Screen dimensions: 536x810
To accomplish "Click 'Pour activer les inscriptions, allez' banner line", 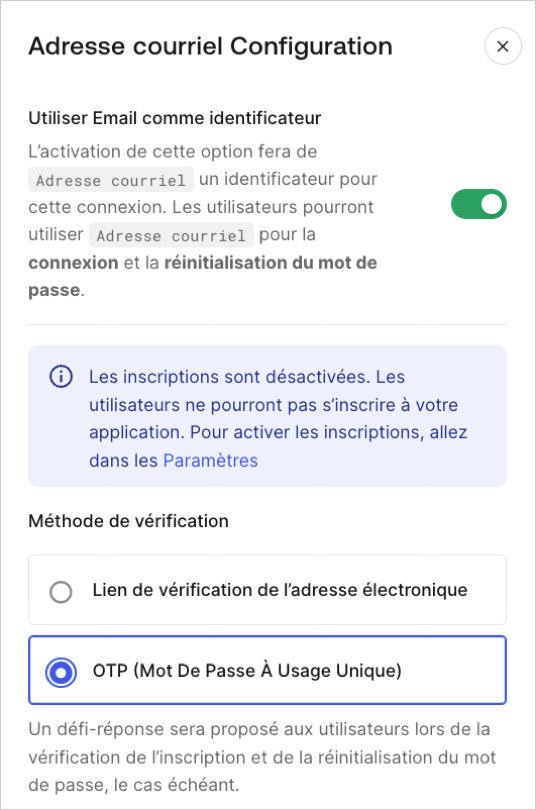I will coord(328,432).
